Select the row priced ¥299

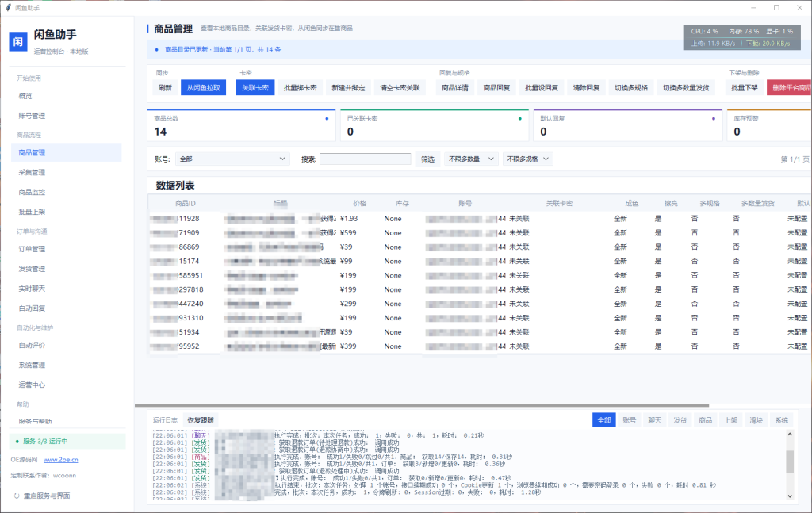click(480, 304)
